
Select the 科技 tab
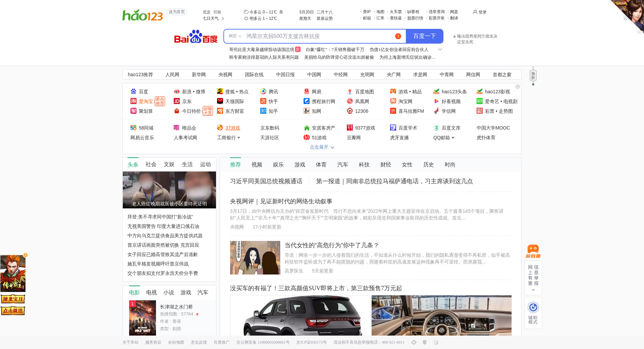coord(364,164)
